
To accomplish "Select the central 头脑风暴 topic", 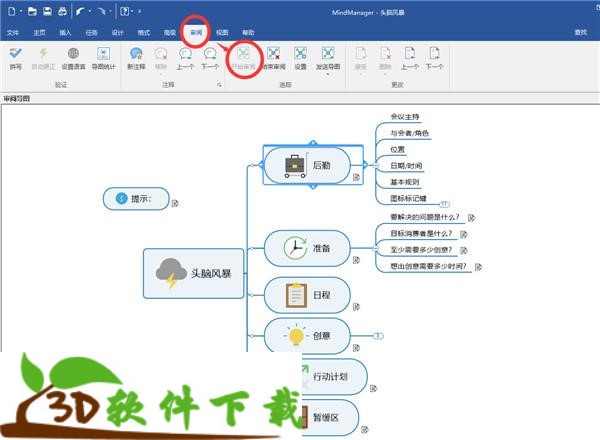I will tap(194, 273).
